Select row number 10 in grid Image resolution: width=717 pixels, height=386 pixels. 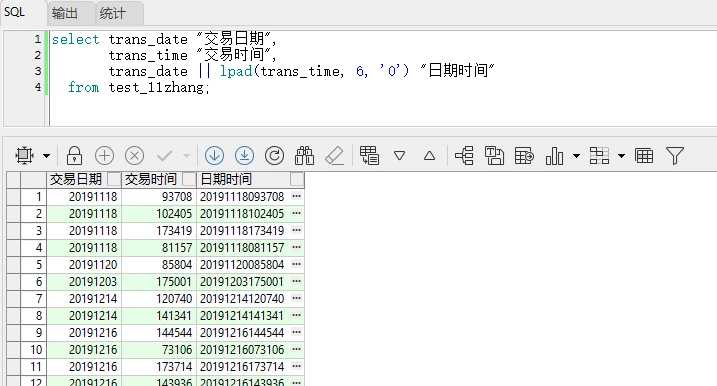[x=33, y=350]
